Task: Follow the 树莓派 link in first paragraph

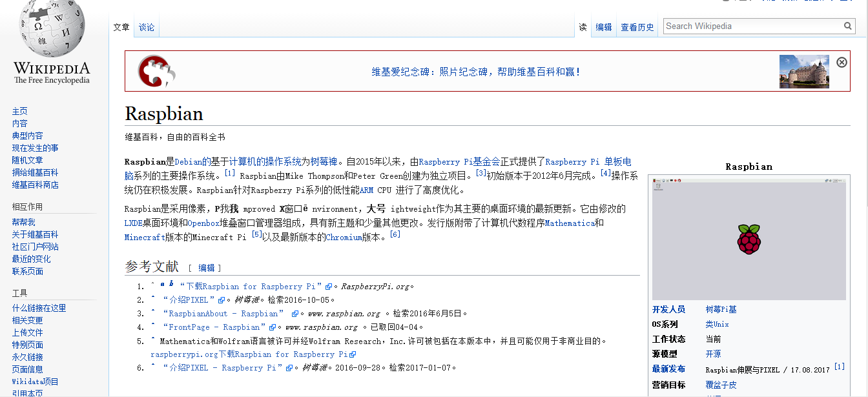Action: (324, 162)
